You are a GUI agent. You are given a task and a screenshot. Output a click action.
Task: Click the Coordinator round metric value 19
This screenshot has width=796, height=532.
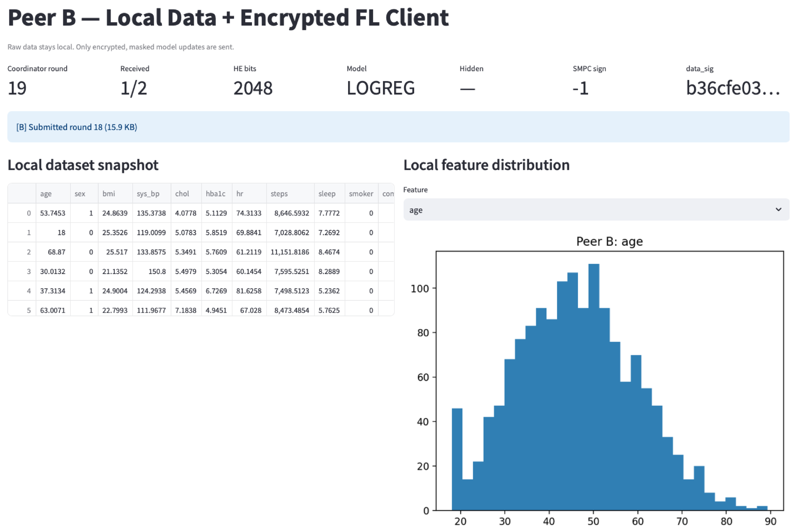pos(16,88)
